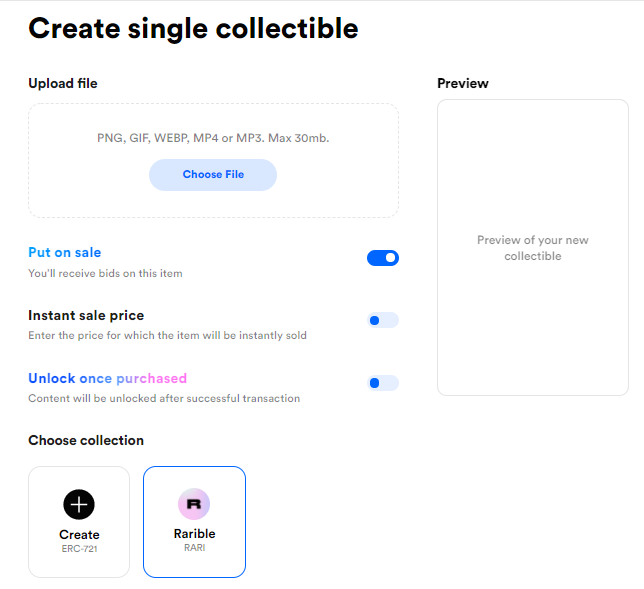The width and height of the screenshot is (644, 589).
Task: Click the Put on sale label
Action: click(x=64, y=252)
